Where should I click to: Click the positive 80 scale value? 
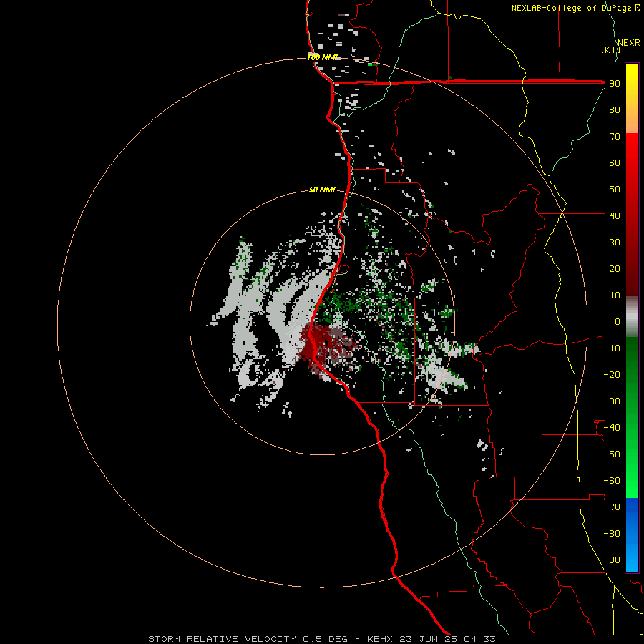click(x=615, y=110)
